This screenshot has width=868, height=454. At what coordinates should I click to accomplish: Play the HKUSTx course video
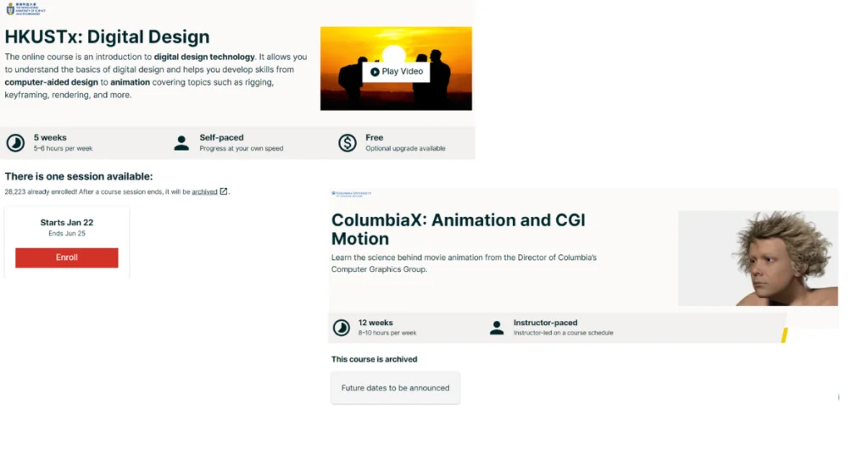pos(396,72)
